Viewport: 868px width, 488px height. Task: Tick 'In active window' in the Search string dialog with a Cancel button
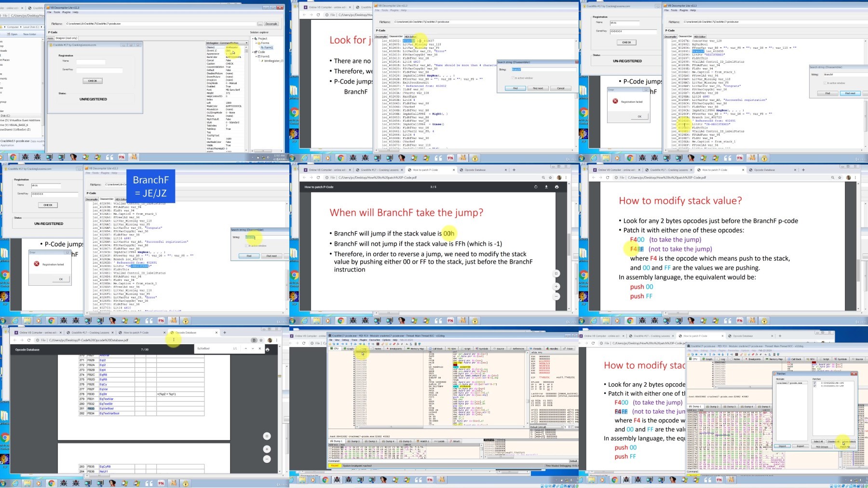click(x=514, y=78)
